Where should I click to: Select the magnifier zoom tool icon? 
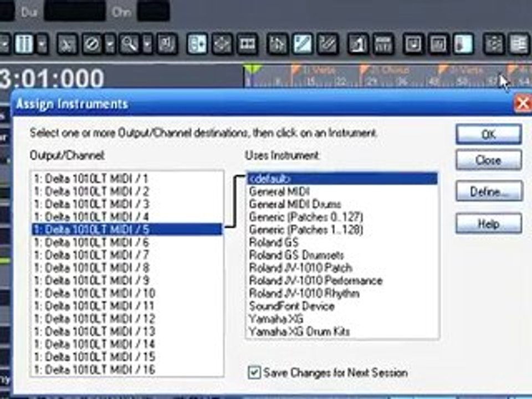[129, 44]
